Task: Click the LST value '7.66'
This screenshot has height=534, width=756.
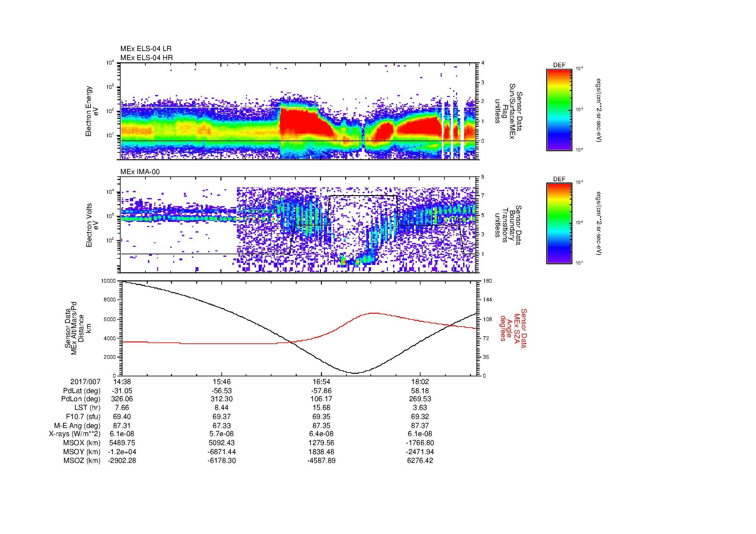Action: coord(122,408)
